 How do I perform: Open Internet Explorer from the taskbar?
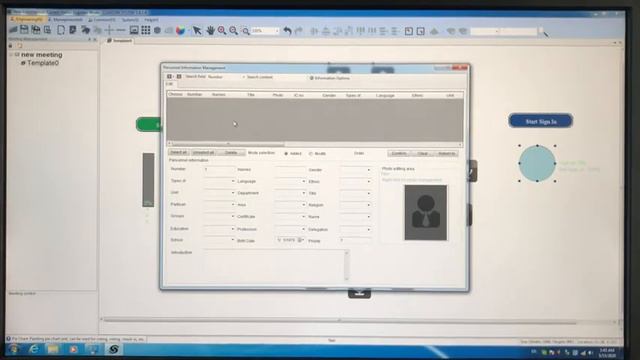click(34, 349)
